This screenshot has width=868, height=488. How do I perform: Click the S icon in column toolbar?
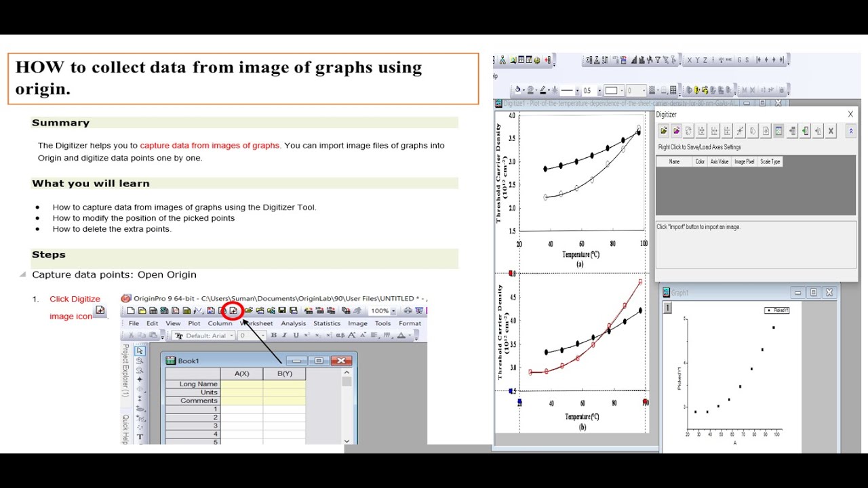click(x=747, y=60)
